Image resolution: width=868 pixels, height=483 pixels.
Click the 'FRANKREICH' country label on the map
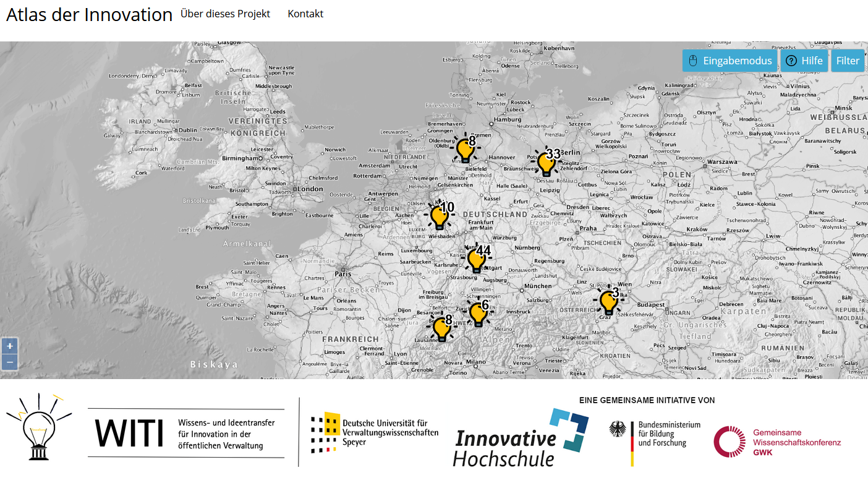click(x=351, y=339)
